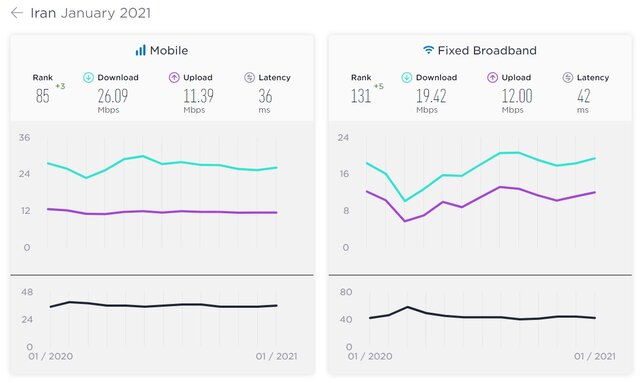Click the Fixed Broadband wifi icon
Screen dimensions: 640x382
[x=428, y=50]
